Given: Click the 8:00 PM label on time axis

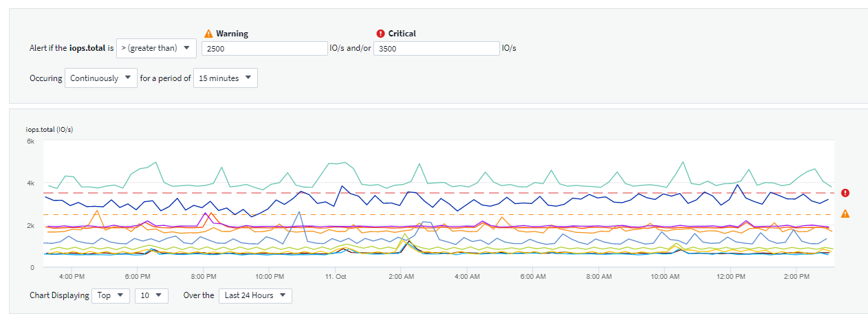Looking at the screenshot, I should click(204, 277).
